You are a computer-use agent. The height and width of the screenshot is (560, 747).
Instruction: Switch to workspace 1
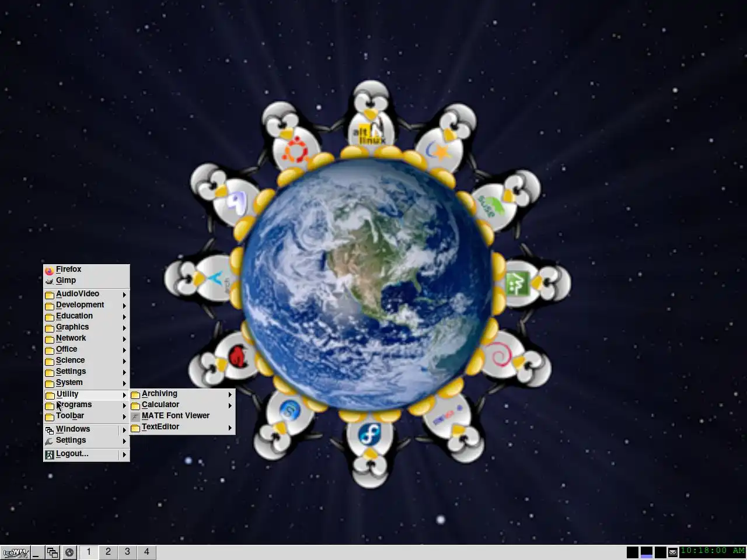[x=89, y=552]
